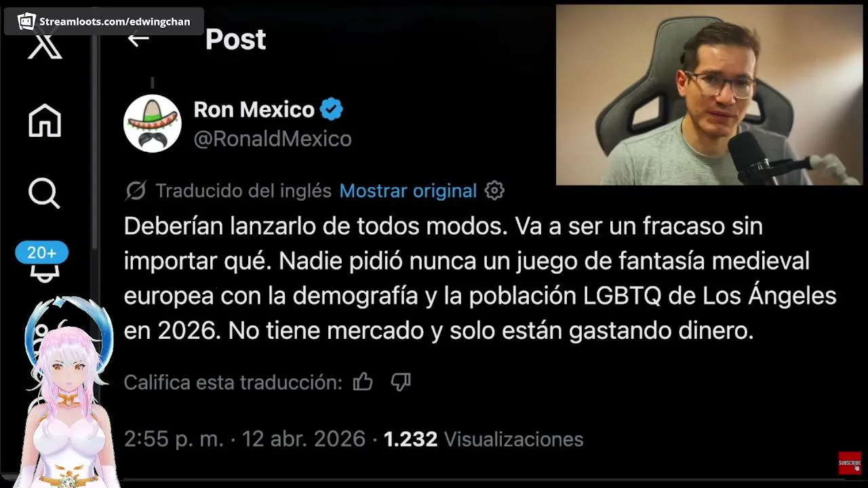This screenshot has width=868, height=488.
Task: Click Mostrar original link
Action: [408, 191]
